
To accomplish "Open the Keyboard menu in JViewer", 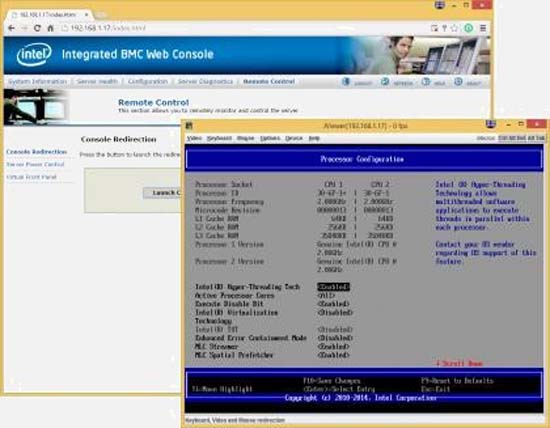I will [x=219, y=138].
